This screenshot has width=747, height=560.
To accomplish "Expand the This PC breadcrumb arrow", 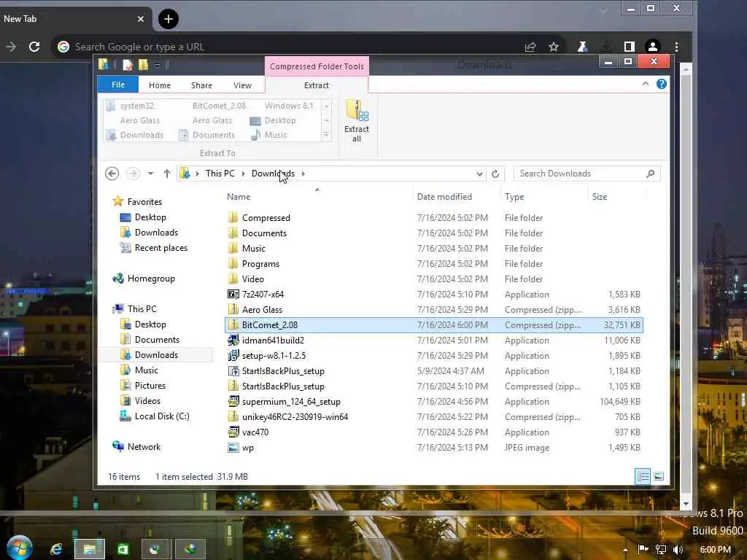I will click(x=244, y=174).
